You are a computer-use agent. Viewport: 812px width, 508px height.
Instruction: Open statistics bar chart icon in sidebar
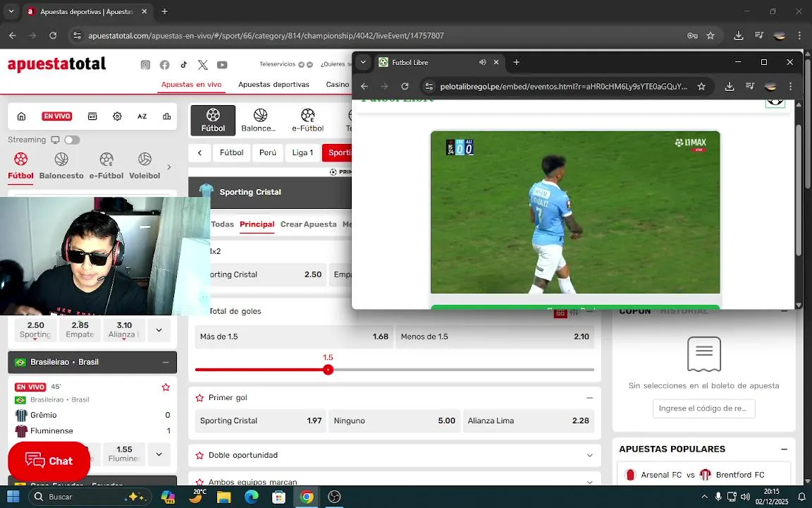tap(167, 116)
